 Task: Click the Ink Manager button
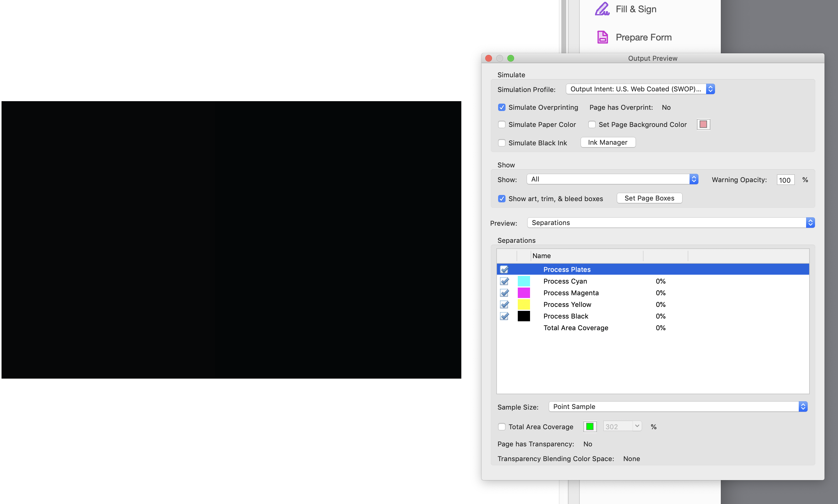click(x=608, y=142)
